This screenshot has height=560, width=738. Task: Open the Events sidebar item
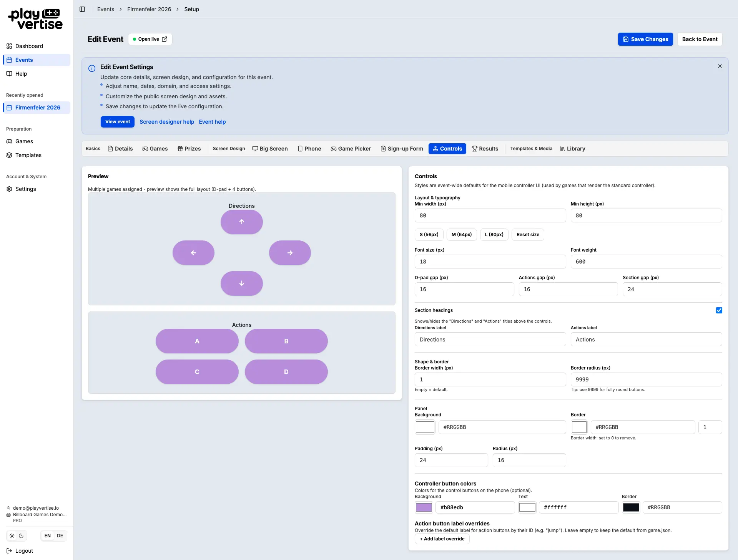[x=37, y=60]
